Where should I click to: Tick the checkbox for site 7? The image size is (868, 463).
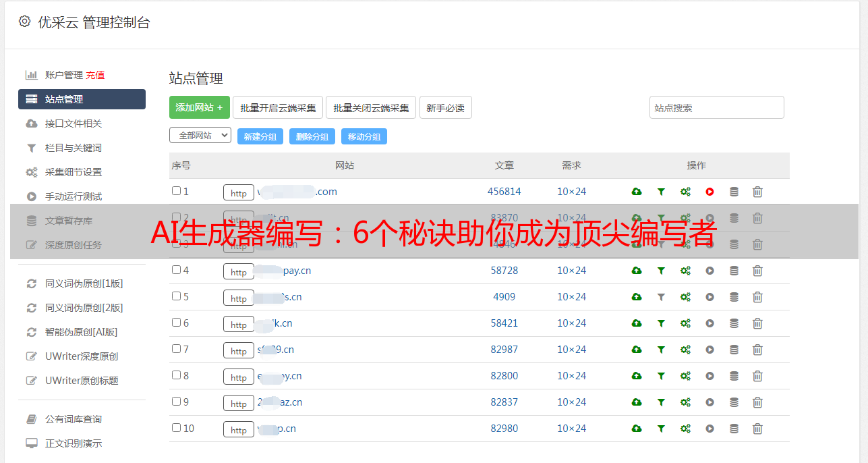point(176,349)
